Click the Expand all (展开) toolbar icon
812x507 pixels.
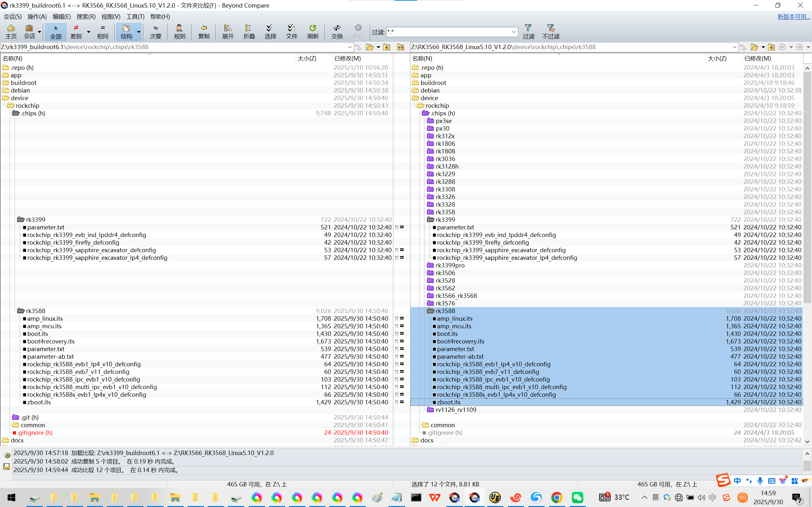[x=228, y=31]
